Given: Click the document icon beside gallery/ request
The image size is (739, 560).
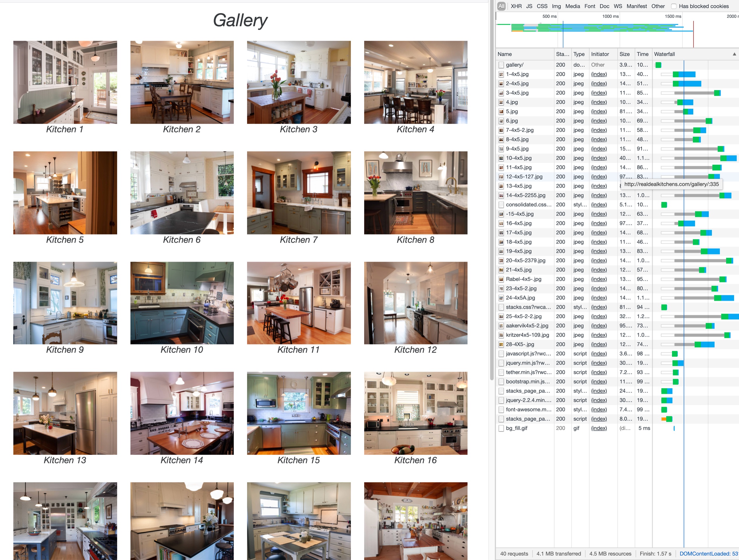Looking at the screenshot, I should [x=501, y=65].
